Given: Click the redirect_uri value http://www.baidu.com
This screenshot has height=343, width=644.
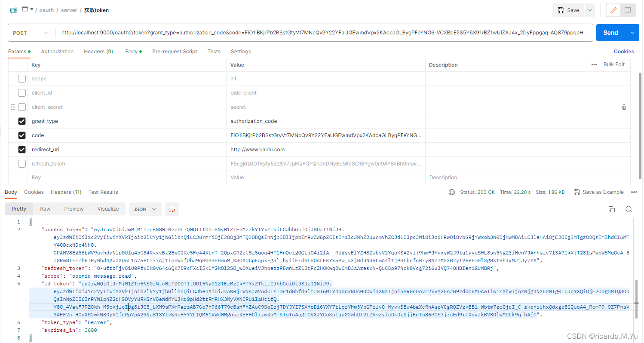Looking at the screenshot, I should (x=258, y=150).
